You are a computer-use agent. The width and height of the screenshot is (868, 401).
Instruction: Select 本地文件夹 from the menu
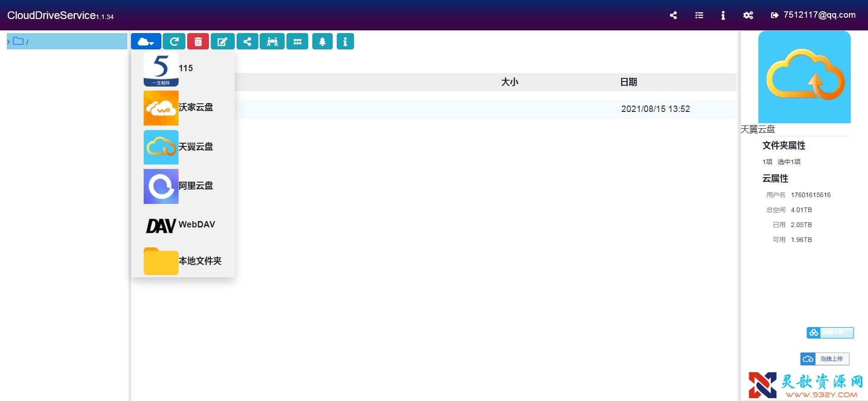pyautogui.click(x=183, y=261)
